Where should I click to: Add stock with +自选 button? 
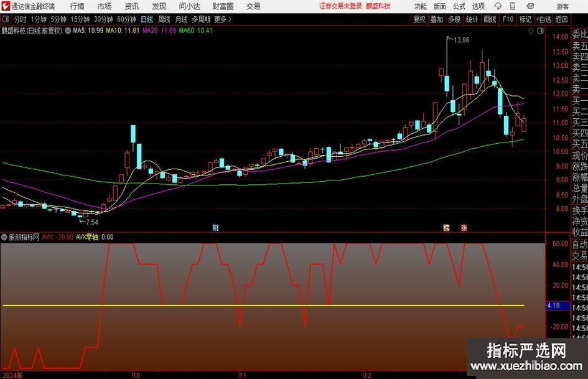(544, 19)
